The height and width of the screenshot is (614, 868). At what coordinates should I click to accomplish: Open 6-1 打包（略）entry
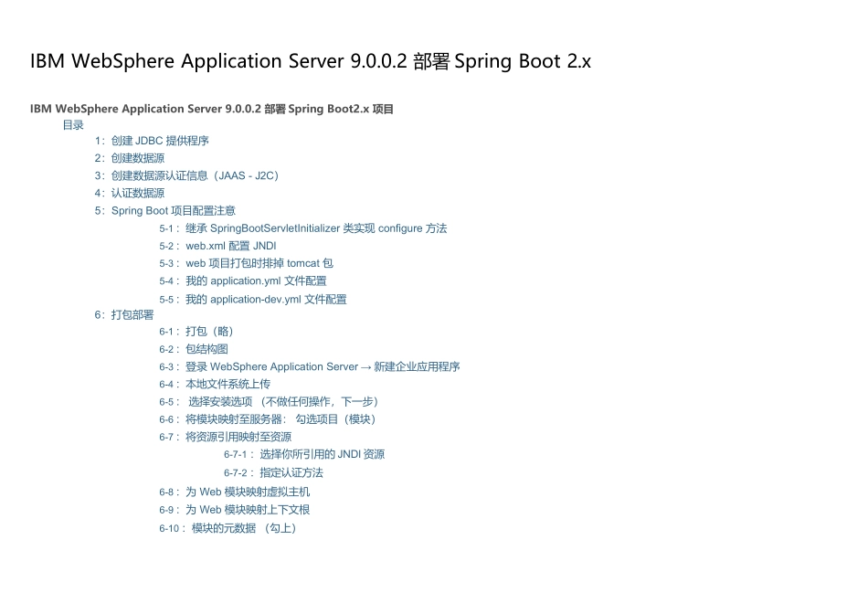point(196,332)
